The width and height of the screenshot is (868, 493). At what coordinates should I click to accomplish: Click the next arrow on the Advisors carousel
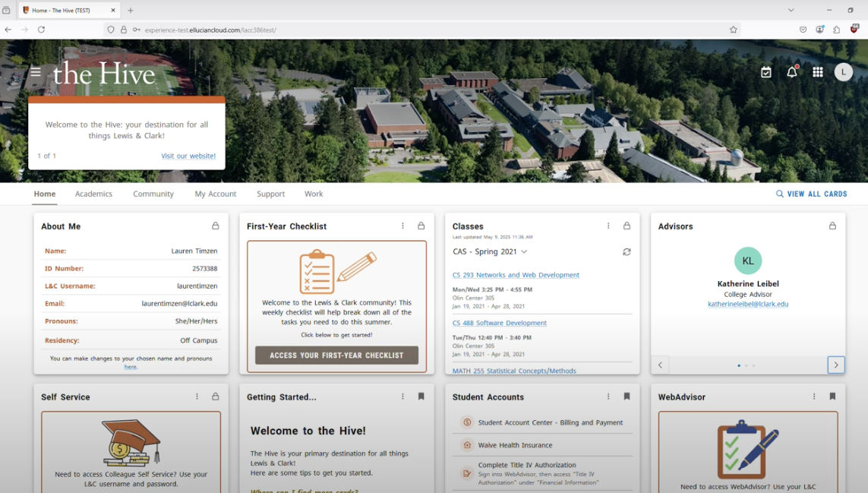836,365
